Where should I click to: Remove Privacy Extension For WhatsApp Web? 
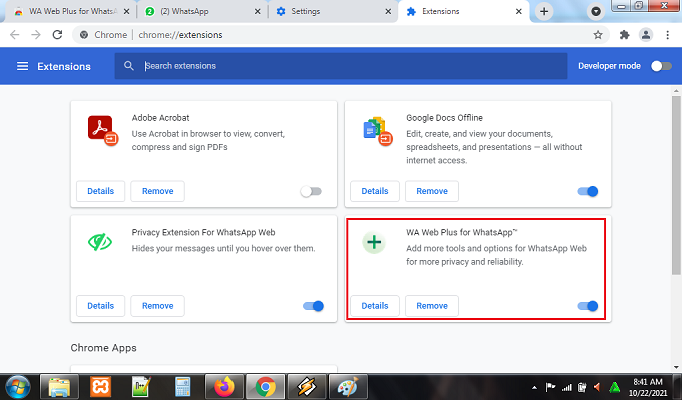point(157,306)
